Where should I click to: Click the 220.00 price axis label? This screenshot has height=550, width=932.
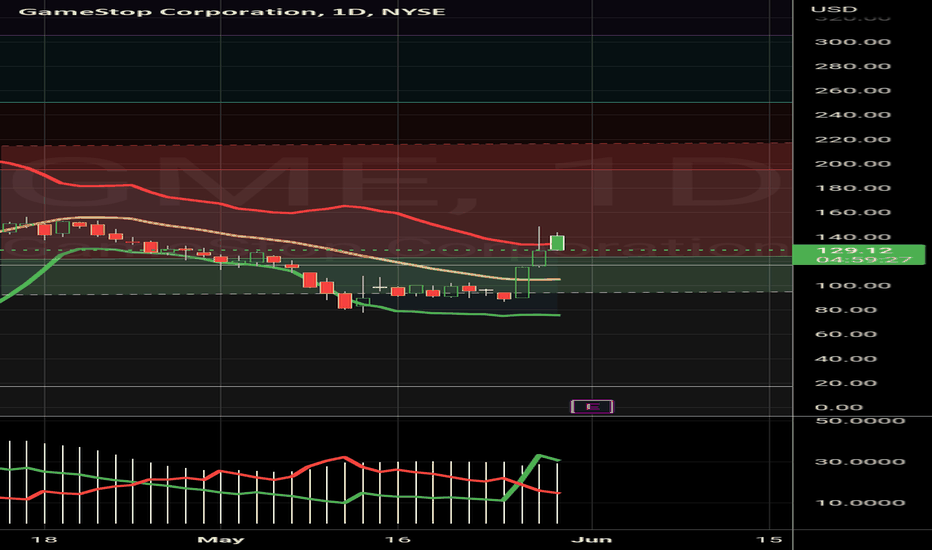[852, 139]
